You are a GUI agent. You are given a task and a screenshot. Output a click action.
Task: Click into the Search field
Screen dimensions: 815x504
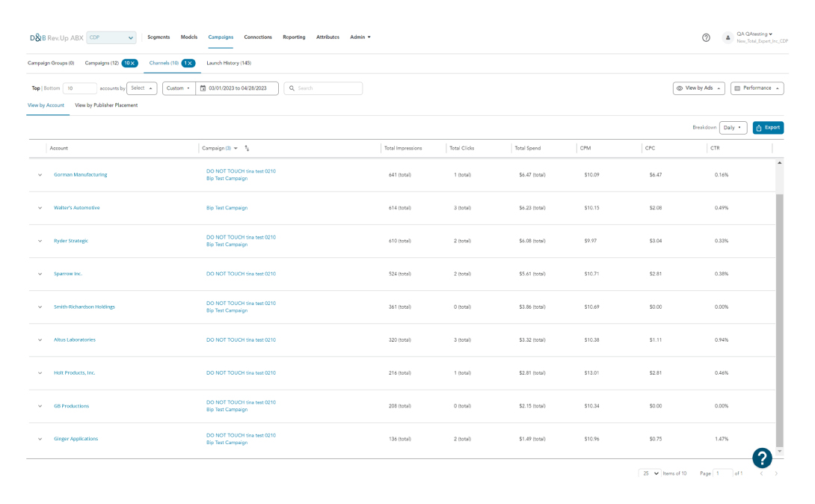(323, 88)
